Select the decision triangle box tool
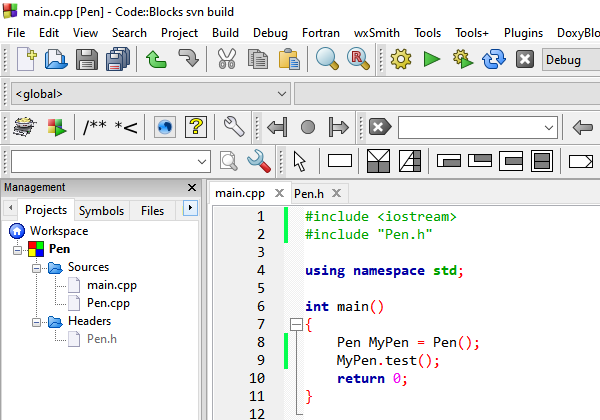The height and width of the screenshot is (420, 600). coord(378,161)
